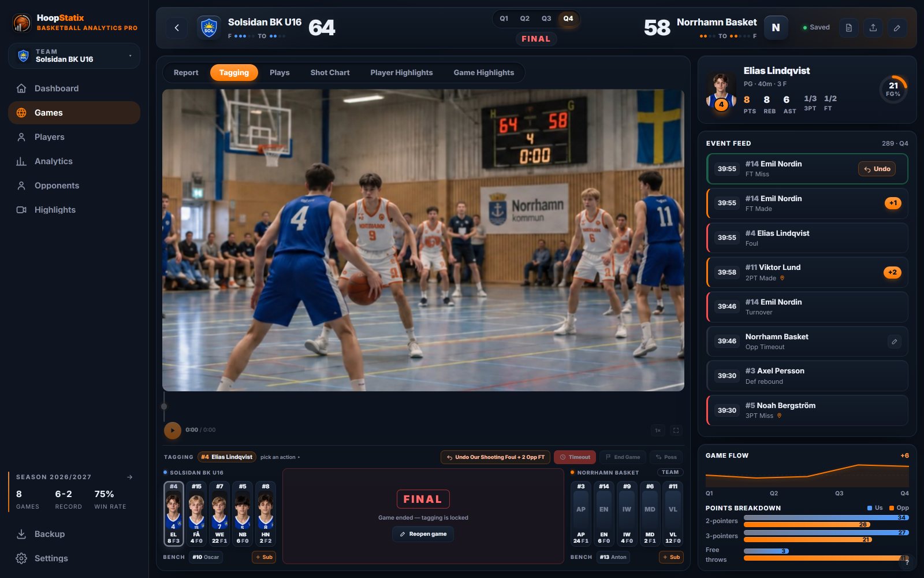Click the Norrhamn Basket N badge

776,28
